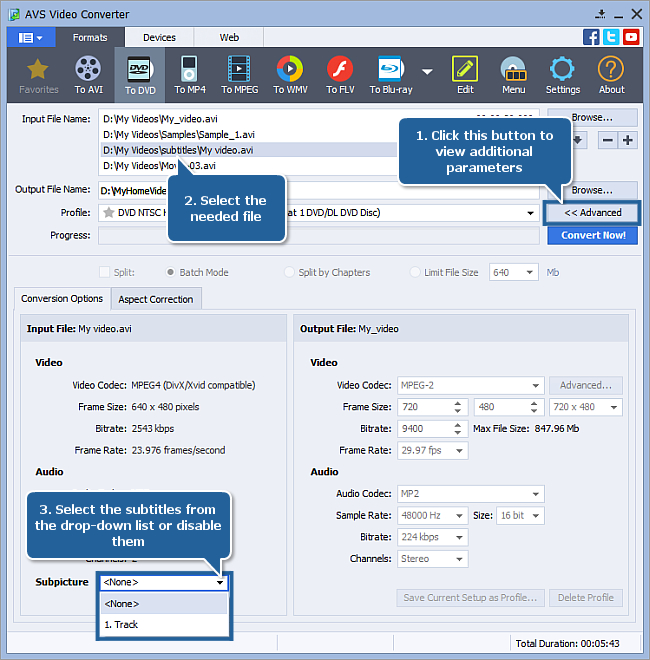Open video codec Advanced... settings

[586, 386]
